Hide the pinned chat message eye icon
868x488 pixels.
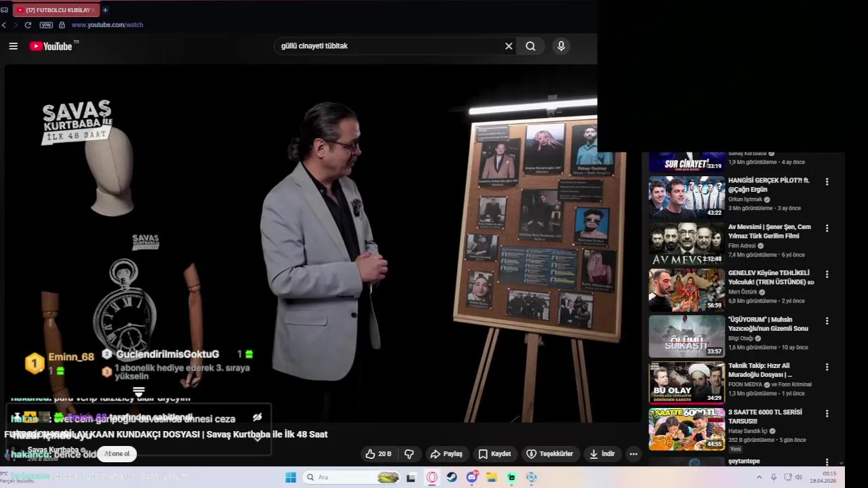coord(257,418)
